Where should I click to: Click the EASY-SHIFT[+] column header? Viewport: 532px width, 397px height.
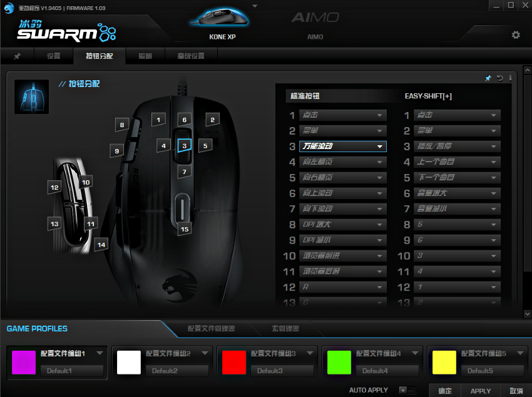pyautogui.click(x=428, y=96)
